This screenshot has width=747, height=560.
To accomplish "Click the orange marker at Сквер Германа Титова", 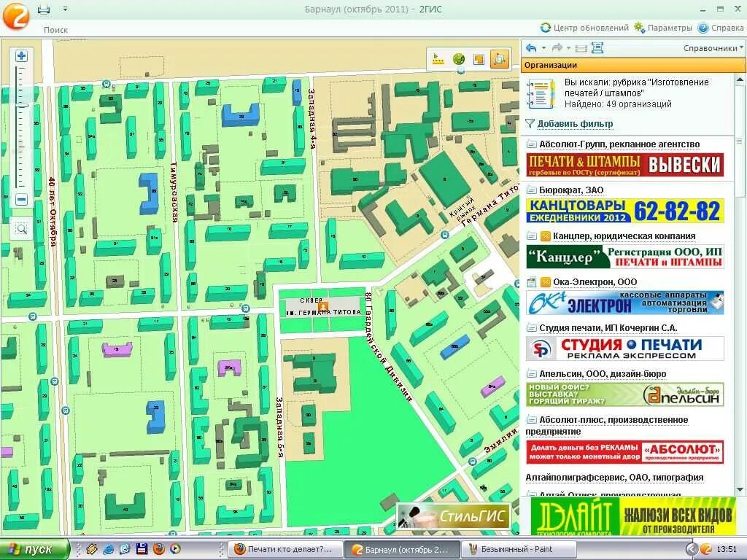I will click(x=323, y=306).
